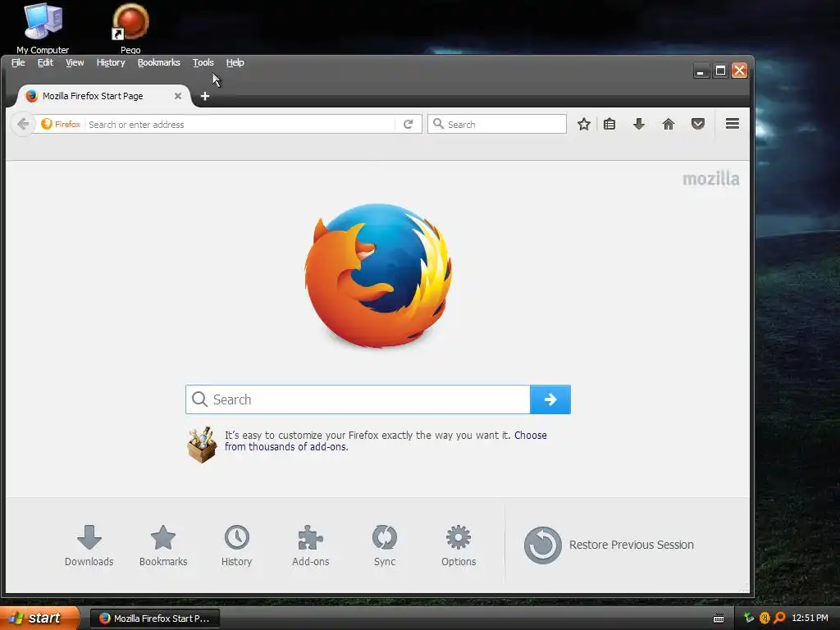Open the Help menu

[235, 62]
